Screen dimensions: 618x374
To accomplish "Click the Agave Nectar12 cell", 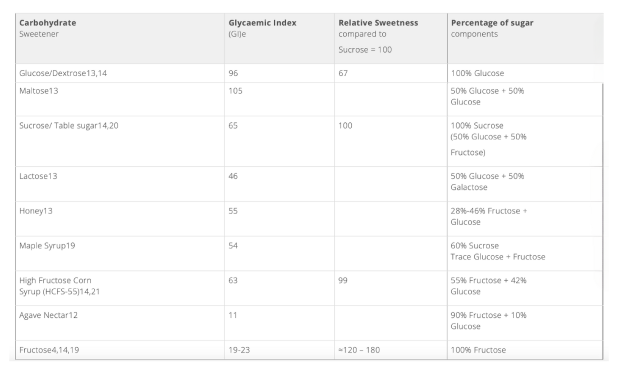I will click(120, 323).
